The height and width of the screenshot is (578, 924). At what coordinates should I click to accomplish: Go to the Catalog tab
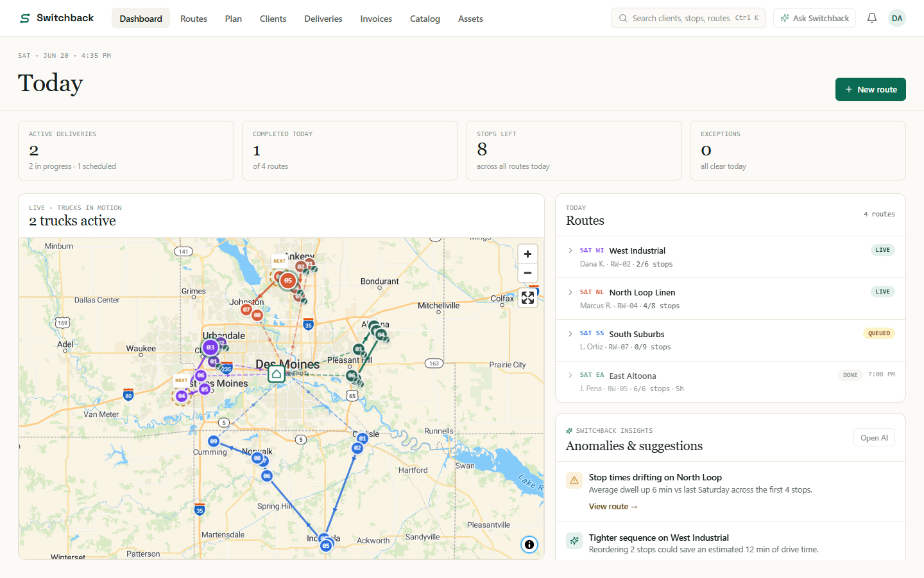point(425,19)
